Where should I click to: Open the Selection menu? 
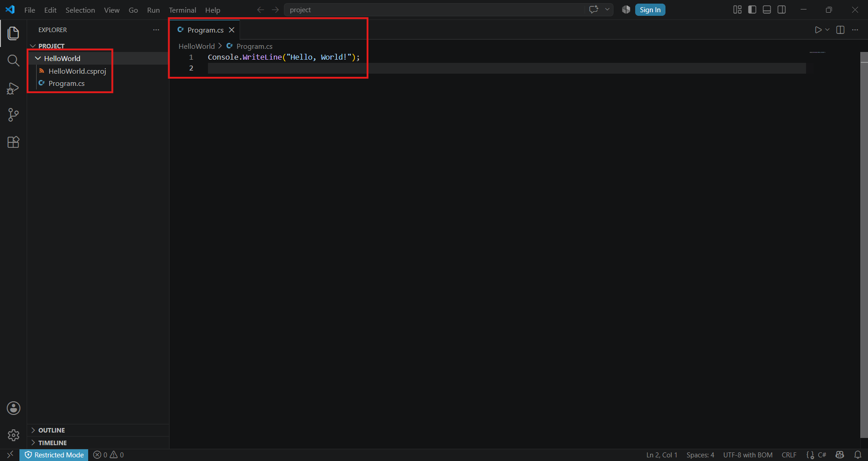coord(80,10)
